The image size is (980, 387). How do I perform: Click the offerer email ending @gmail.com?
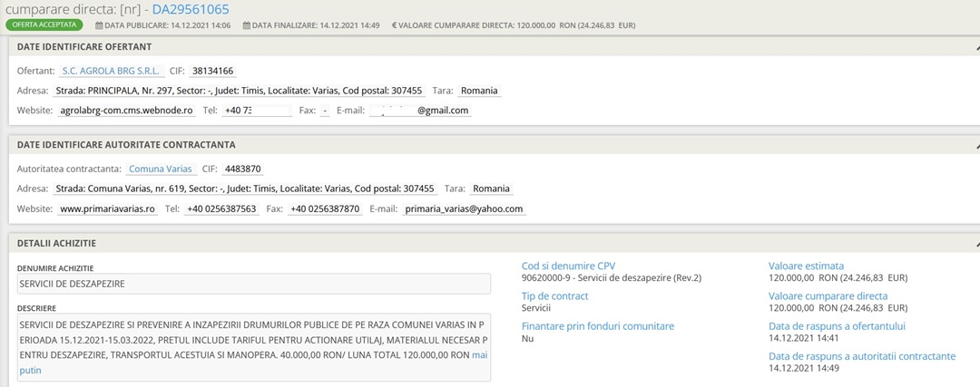[x=420, y=111]
